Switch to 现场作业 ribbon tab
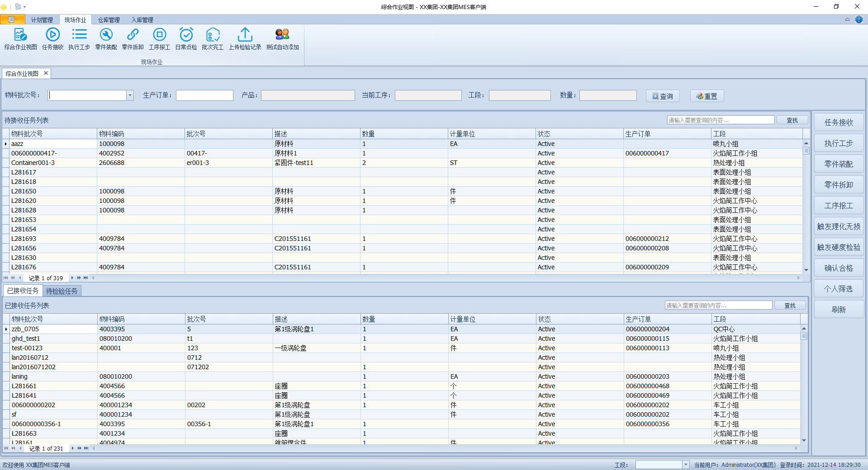This screenshot has height=470, width=868. tap(75, 20)
